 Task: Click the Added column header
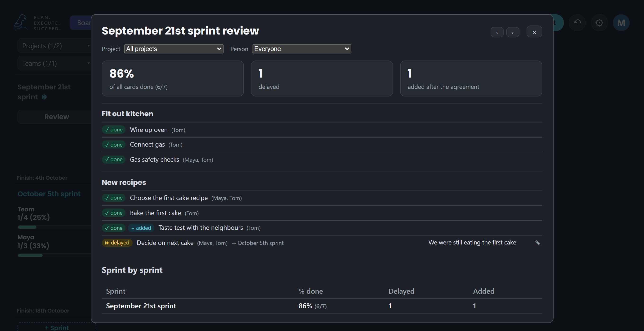tap(483, 291)
